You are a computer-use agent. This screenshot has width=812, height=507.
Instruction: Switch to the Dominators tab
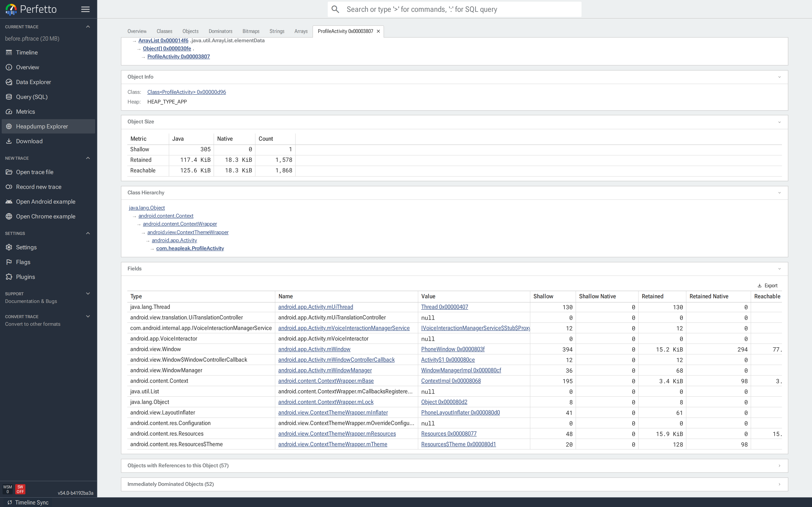pos(221,31)
